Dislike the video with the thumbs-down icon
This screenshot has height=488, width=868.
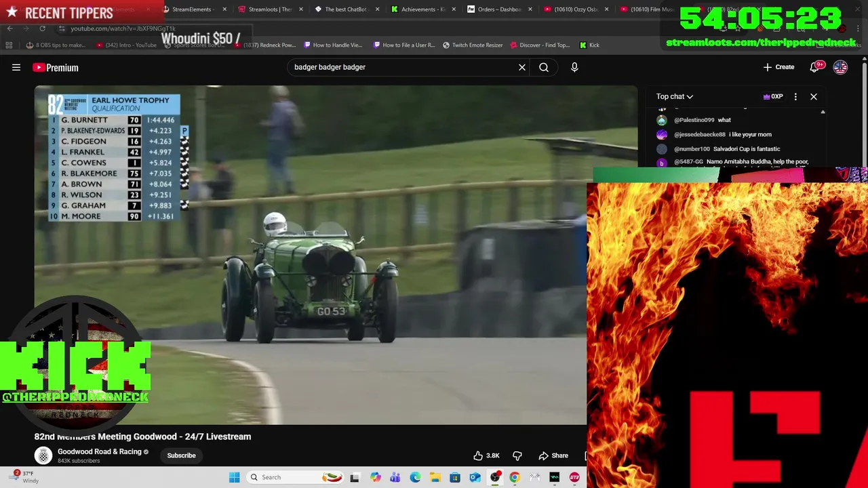pos(517,455)
